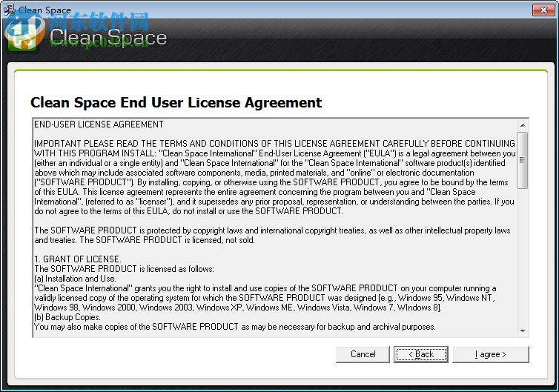The height and width of the screenshot is (392, 559).
Task: Click the 'END-USER LICENSE AGREEMENT' line
Action: tap(99, 124)
